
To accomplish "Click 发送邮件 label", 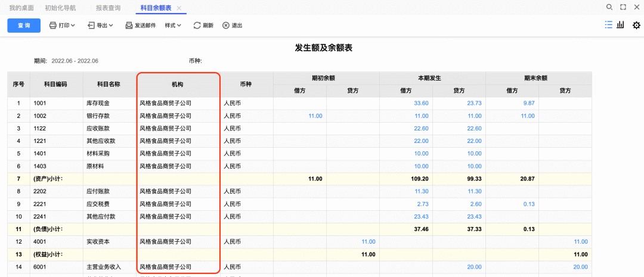I will point(145,26).
